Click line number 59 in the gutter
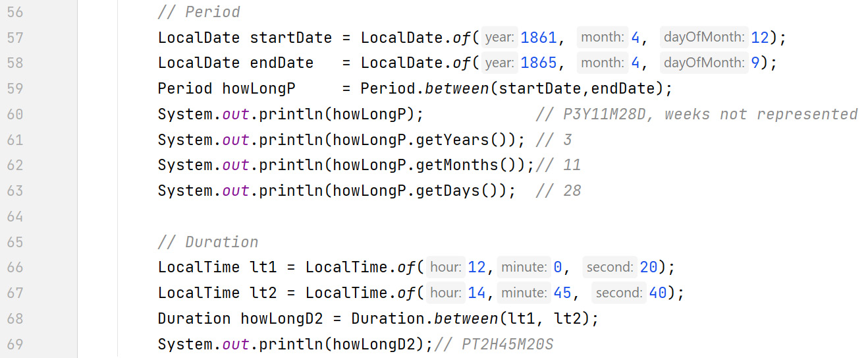This screenshot has width=868, height=358. point(14,88)
